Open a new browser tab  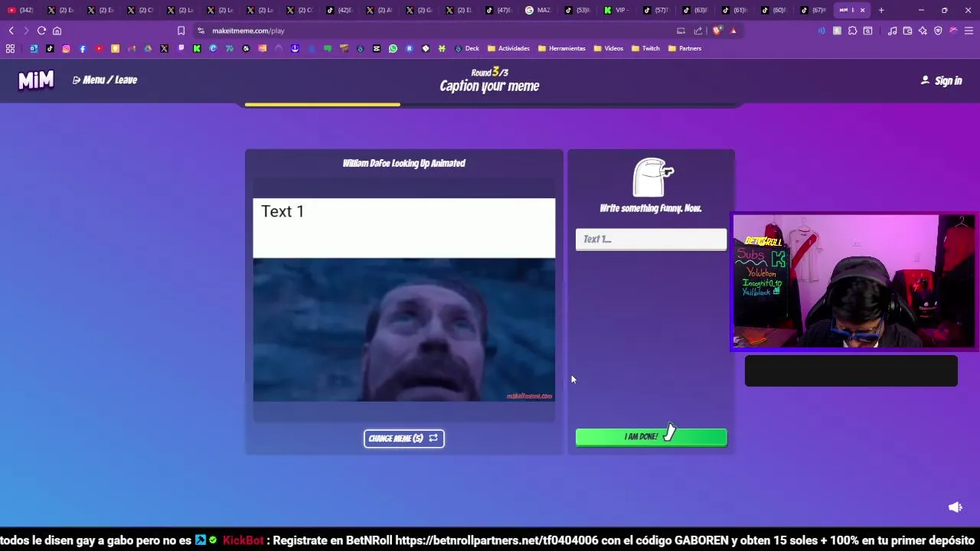[881, 10]
